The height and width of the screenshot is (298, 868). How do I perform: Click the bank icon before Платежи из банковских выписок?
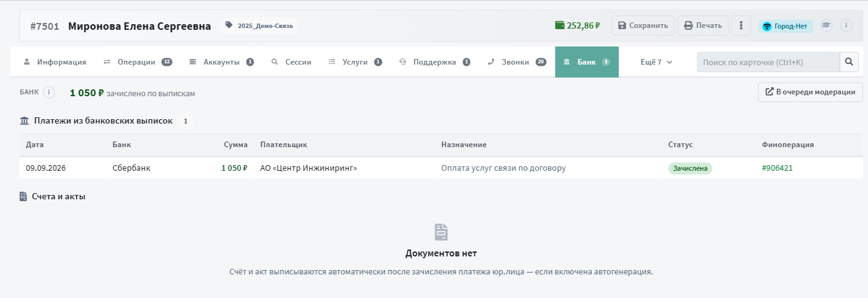[25, 121]
